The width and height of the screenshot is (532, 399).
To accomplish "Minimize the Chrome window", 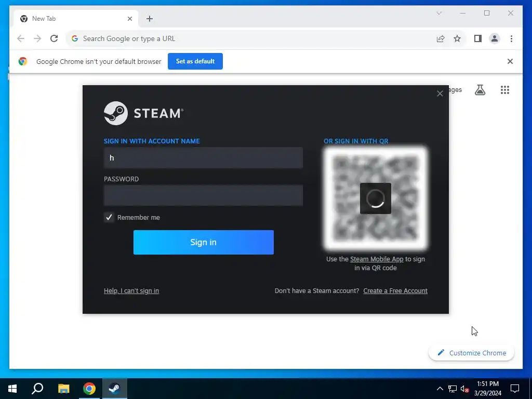I will click(462, 13).
